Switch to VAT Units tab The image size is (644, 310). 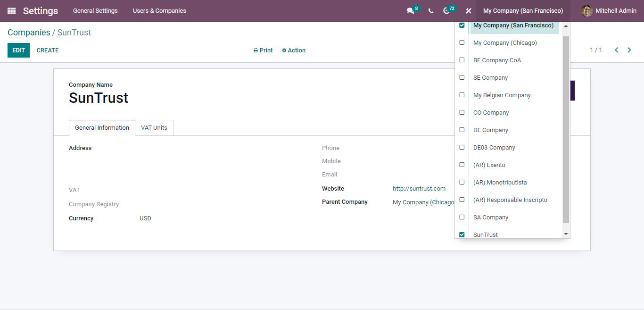click(154, 128)
